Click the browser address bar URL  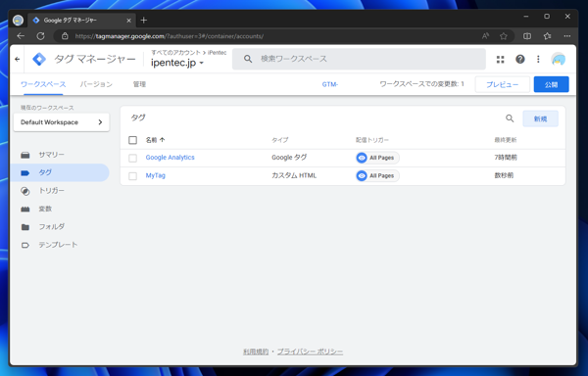170,36
